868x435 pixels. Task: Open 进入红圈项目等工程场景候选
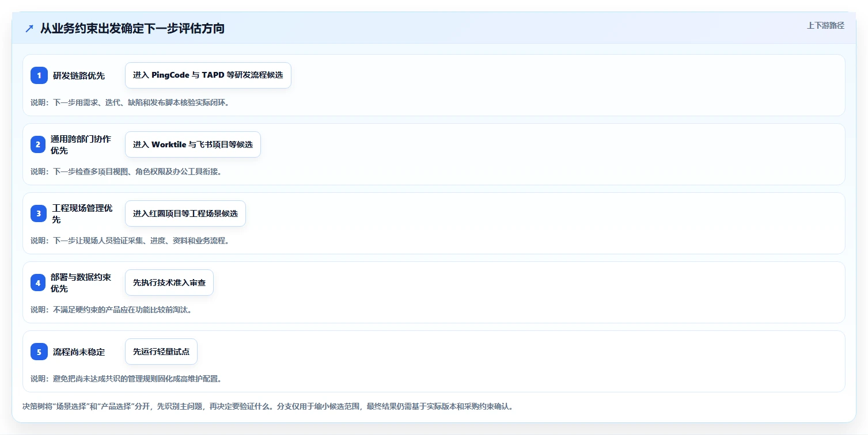[x=185, y=213]
